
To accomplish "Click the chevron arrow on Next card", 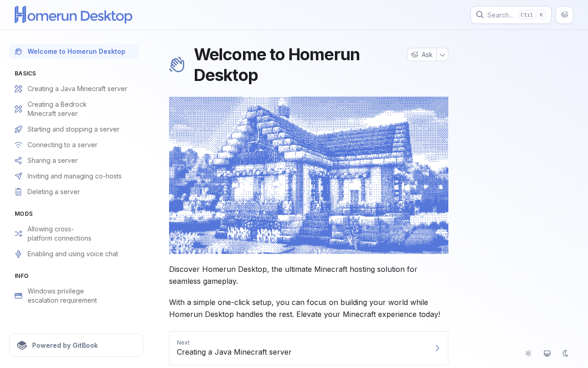I will [x=437, y=348].
